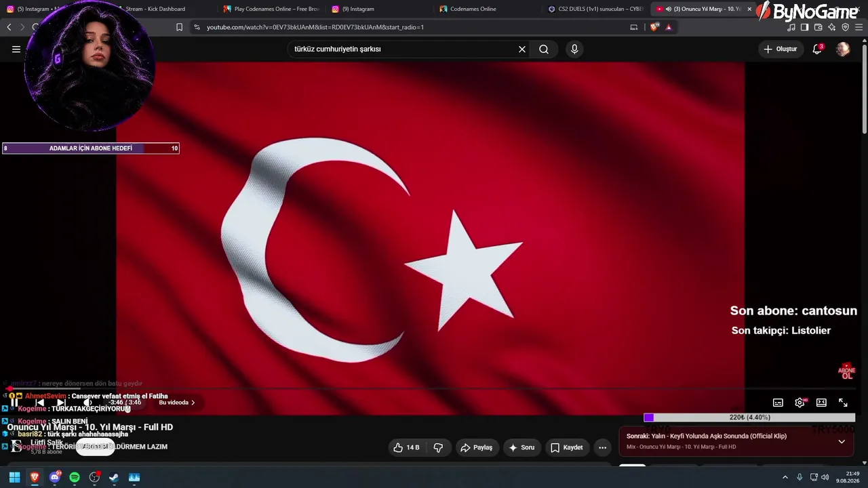Viewport: 868px width, 488px height.
Task: Enter fullscreen on the video player
Action: coord(843,403)
